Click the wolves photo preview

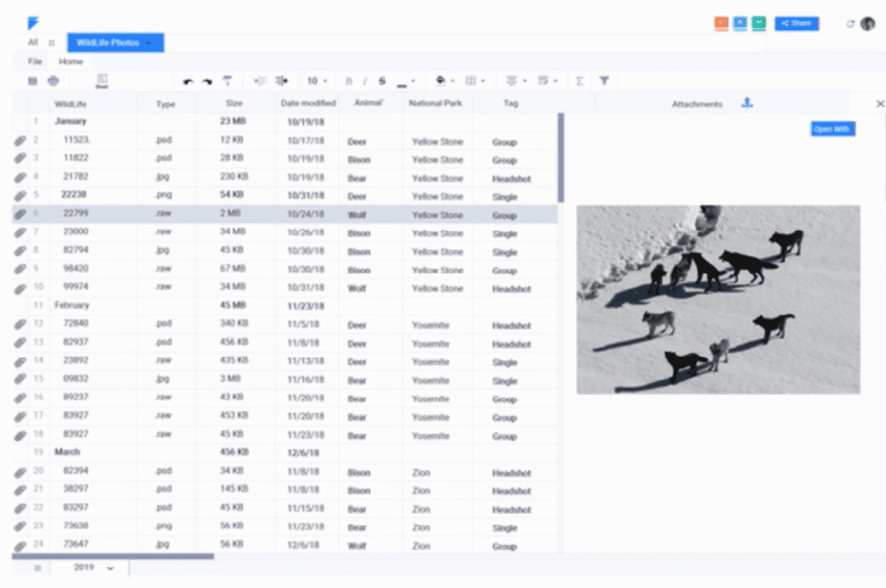pos(718,300)
